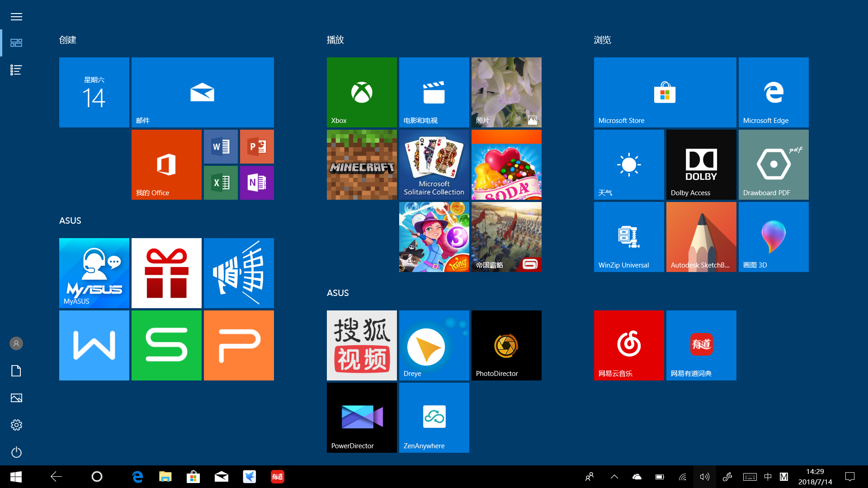Open the Youdao icon on the taskbar
Screen dimensions: 868x488
pyautogui.click(x=278, y=477)
